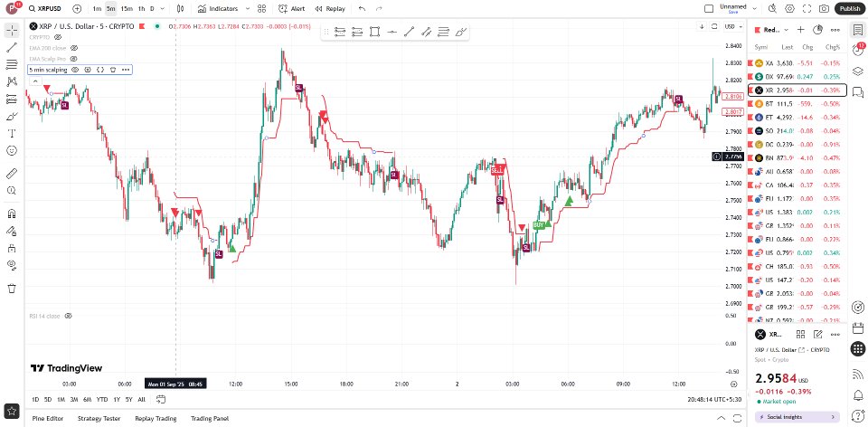The height and width of the screenshot is (427, 868).
Task: Hide the 5 min scalping indicator
Action: (75, 70)
